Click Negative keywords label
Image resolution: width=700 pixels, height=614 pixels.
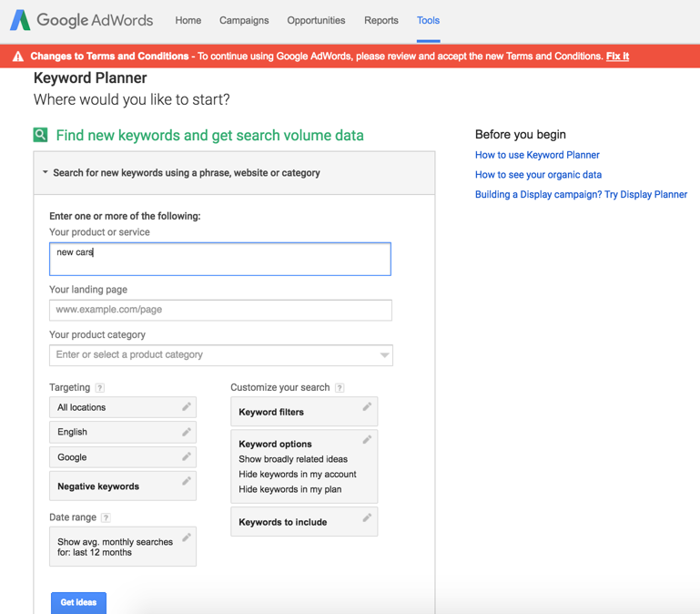pos(98,486)
